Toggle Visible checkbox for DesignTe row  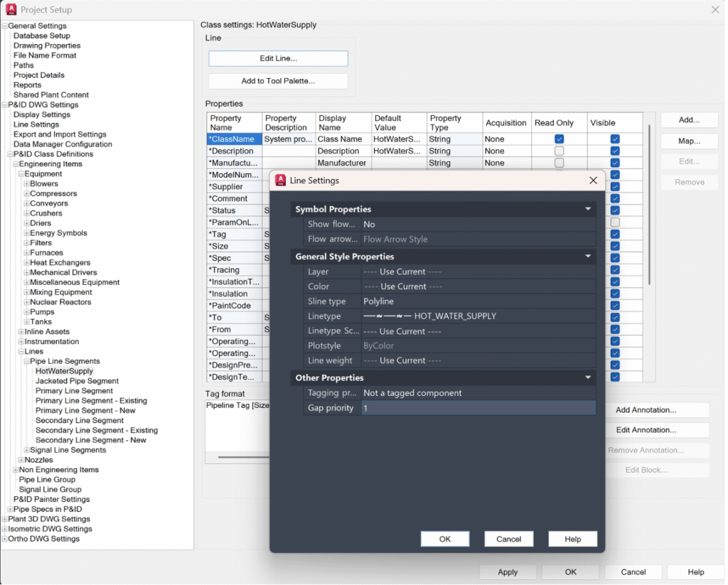[615, 377]
